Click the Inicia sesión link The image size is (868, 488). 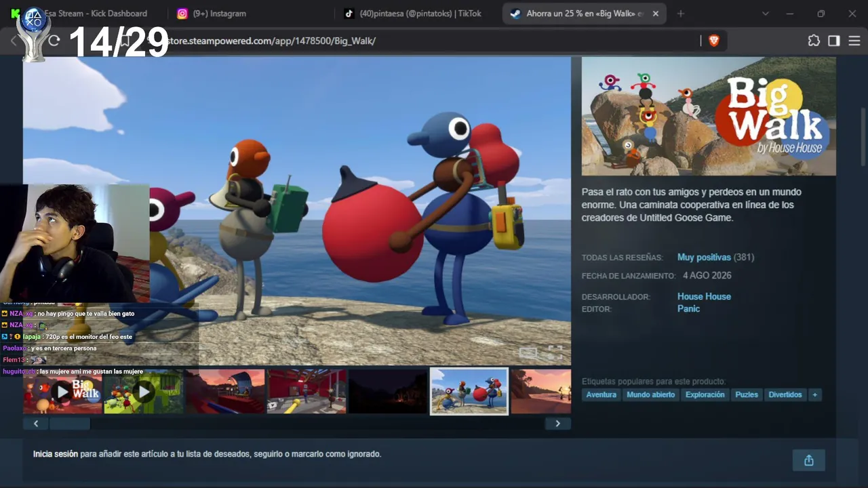(x=56, y=454)
